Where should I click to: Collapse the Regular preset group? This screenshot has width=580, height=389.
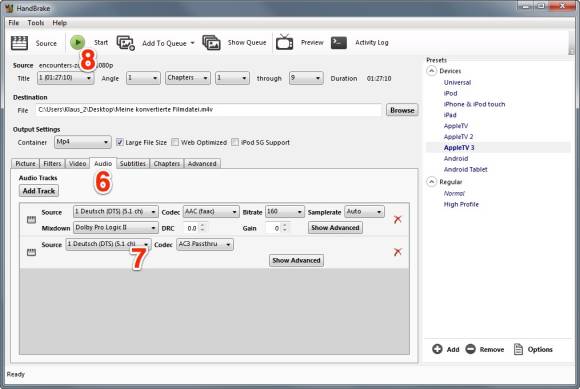[x=431, y=182]
